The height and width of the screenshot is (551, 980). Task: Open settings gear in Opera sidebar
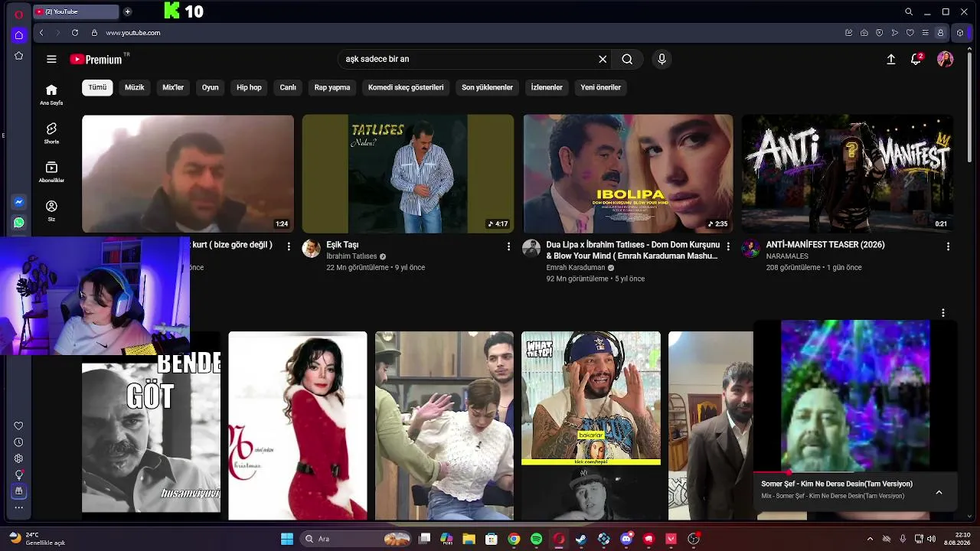click(19, 458)
